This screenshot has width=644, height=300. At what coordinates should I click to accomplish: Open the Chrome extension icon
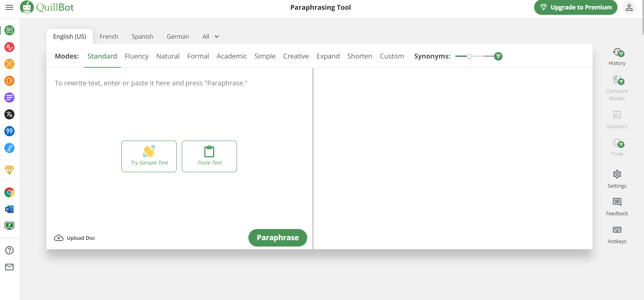(9, 192)
